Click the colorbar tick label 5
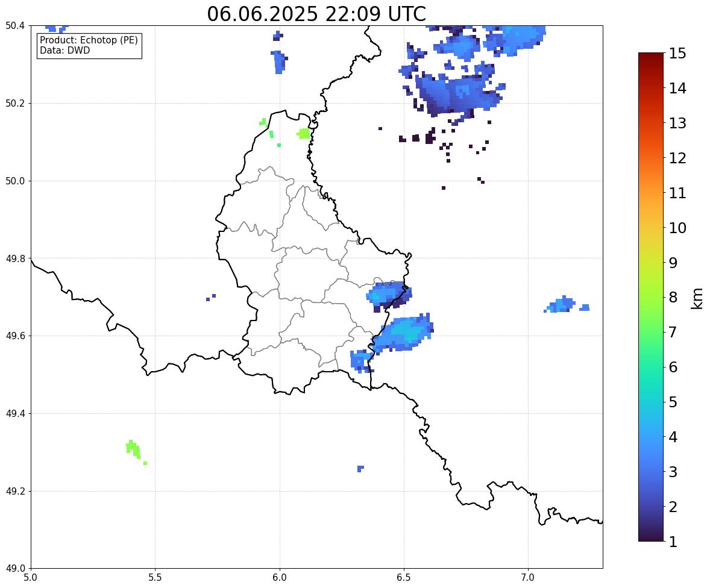The image size is (710, 588). pyautogui.click(x=673, y=402)
